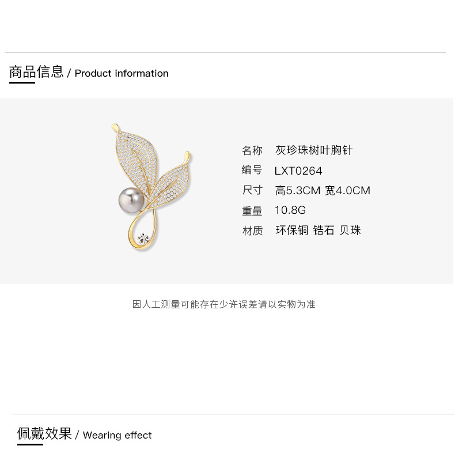Click the 尺寸 label
The height and width of the screenshot is (476, 455).
pyautogui.click(x=252, y=190)
